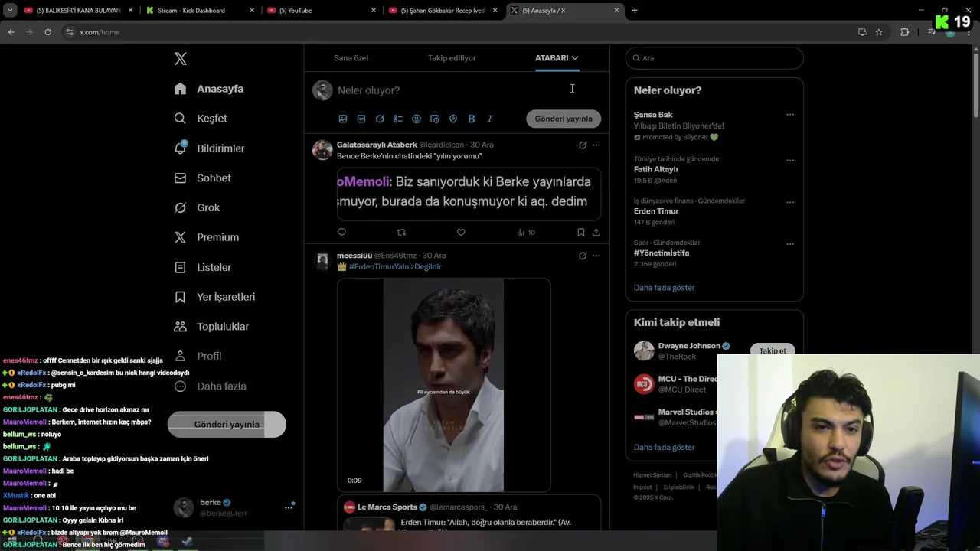Open Topluluklar communities
The width and height of the screenshot is (980, 551).
coord(212,327)
